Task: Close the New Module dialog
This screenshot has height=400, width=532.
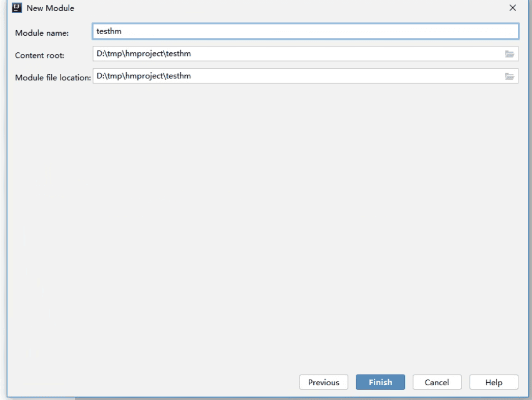Action: pyautogui.click(x=513, y=8)
